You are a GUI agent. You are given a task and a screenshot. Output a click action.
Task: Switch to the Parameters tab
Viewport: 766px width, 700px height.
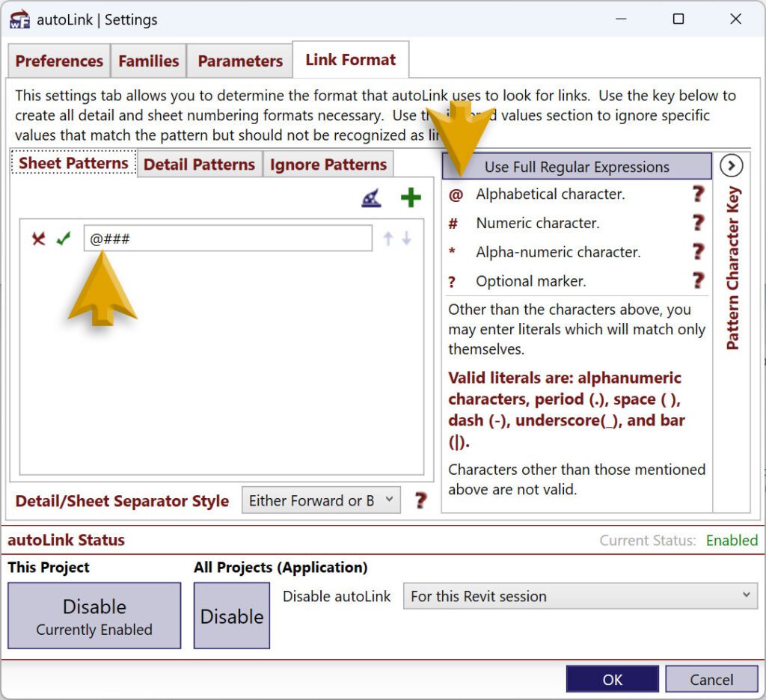click(240, 61)
